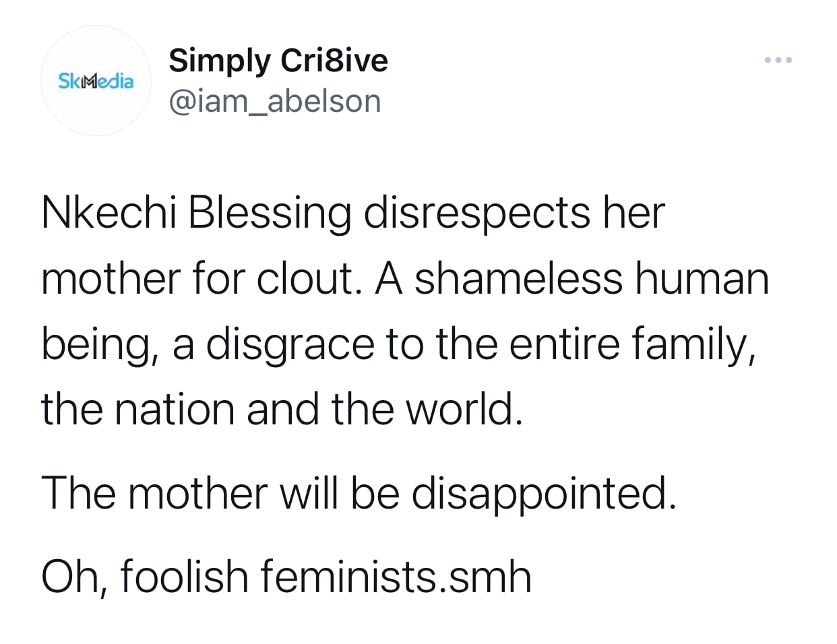Image resolution: width=837 pixels, height=644 pixels.
Task: Click the word feminists.smh
Action: pyautogui.click(x=396, y=577)
